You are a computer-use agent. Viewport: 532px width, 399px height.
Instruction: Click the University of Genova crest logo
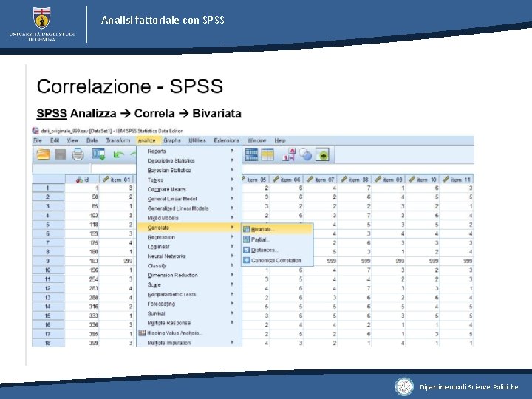click(41, 18)
